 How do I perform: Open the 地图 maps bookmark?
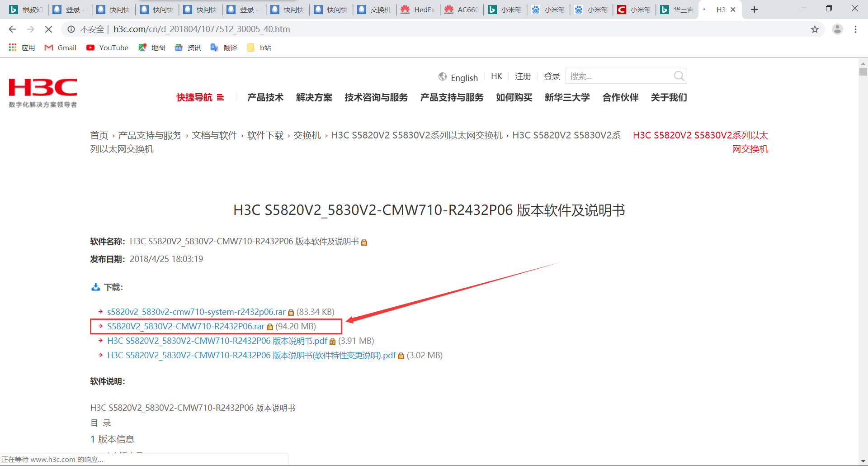pyautogui.click(x=152, y=48)
